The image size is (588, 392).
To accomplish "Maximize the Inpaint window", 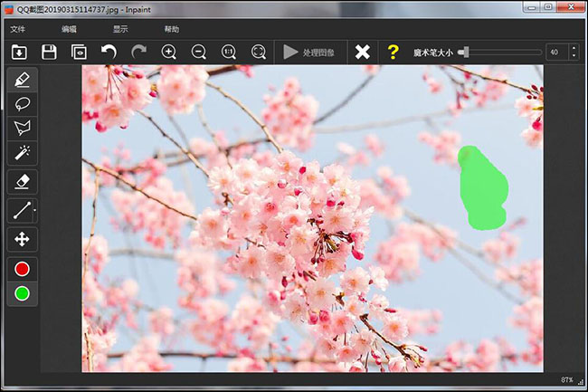I will pyautogui.click(x=548, y=7).
